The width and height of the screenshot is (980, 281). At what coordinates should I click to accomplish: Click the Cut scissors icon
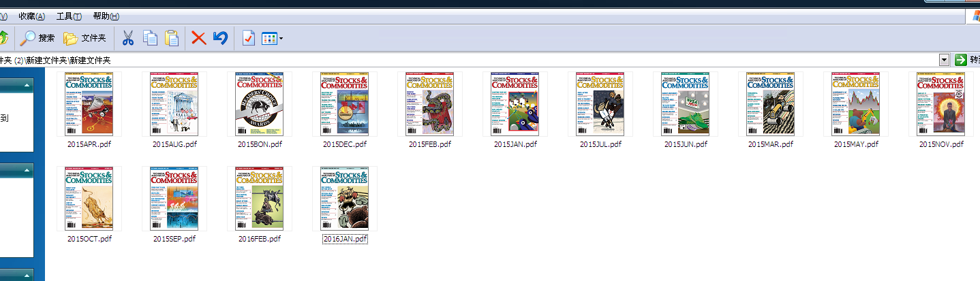tap(127, 38)
